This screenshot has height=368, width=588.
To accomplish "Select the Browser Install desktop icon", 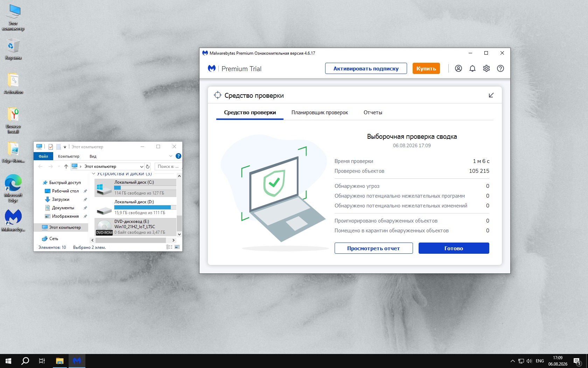I will [13, 120].
